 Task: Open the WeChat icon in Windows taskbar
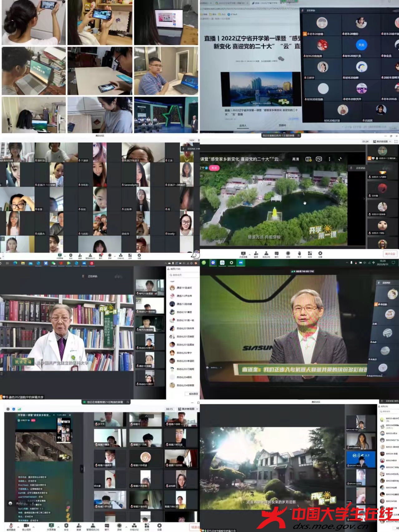54,263
